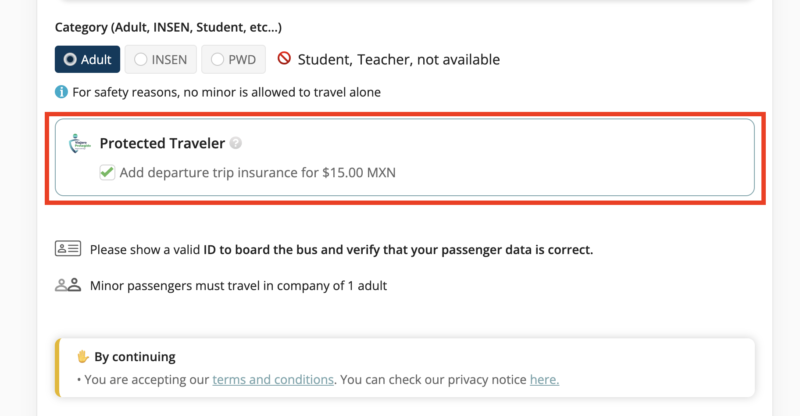
Task: Click the blue info icon about minors
Action: (x=61, y=92)
